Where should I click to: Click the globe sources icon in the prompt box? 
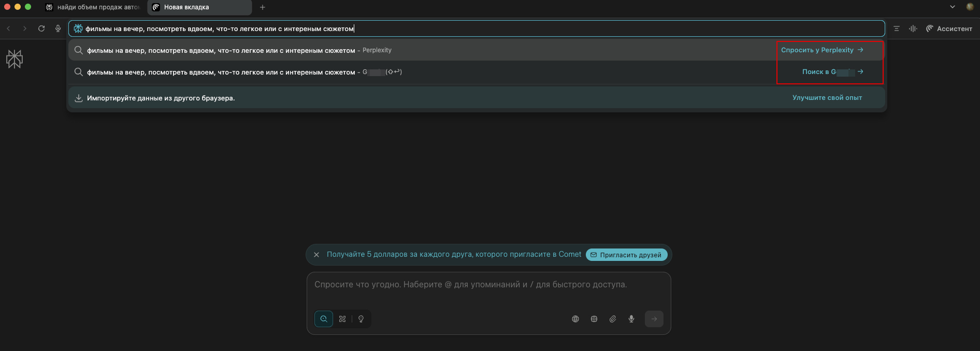[x=575, y=319]
